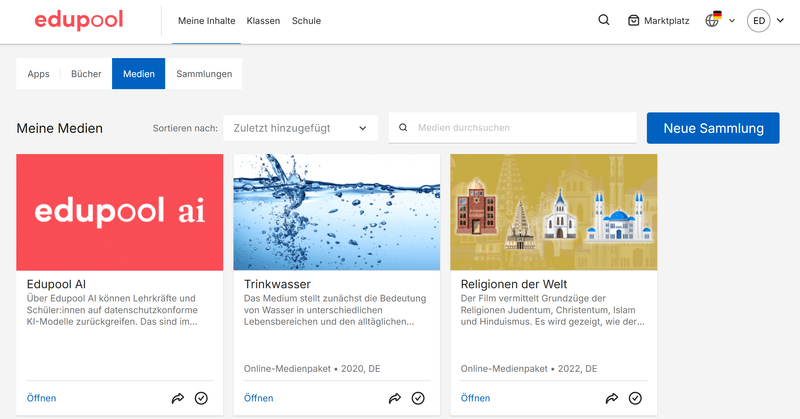The image size is (800, 419).
Task: Share the Edupool AI medium
Action: [178, 398]
